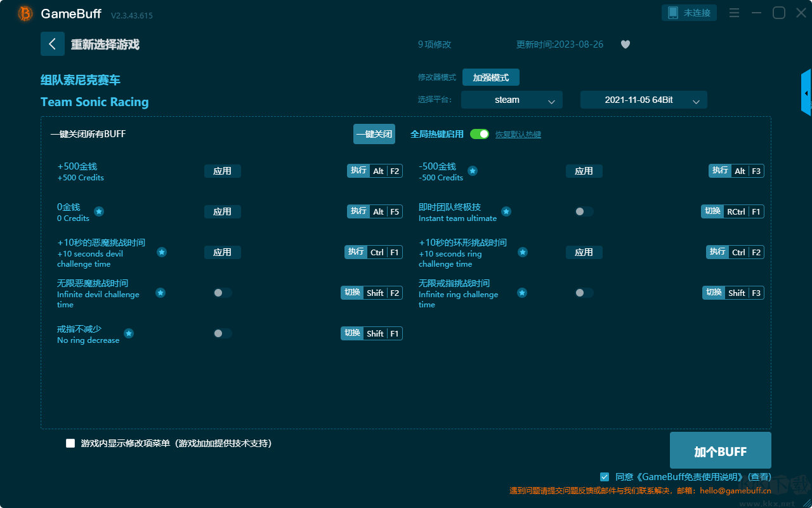Viewport: 812px width, 508px height.
Task: Check show in-game modifier menu box
Action: pos(70,443)
